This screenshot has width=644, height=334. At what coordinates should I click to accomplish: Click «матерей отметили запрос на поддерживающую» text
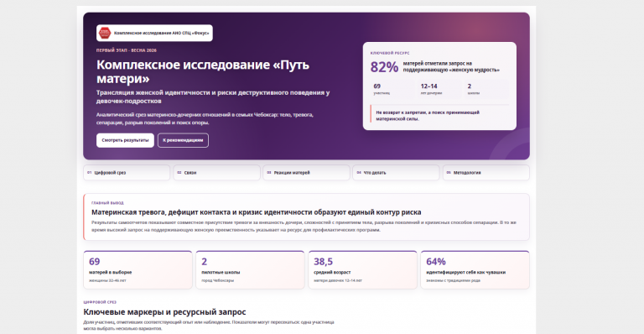(451, 66)
